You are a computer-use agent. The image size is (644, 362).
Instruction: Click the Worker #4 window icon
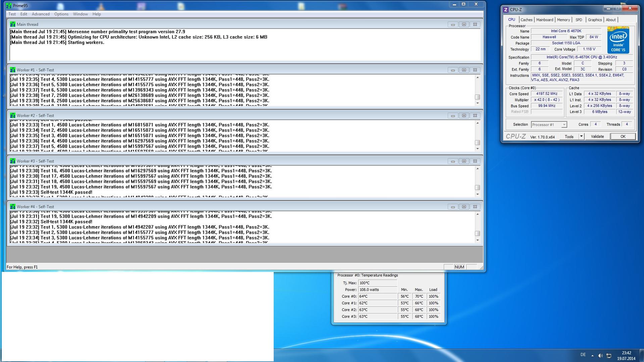13,207
